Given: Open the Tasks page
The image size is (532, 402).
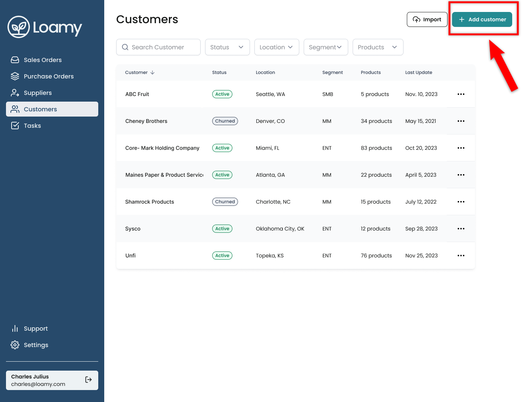Looking at the screenshot, I should tap(52, 126).
